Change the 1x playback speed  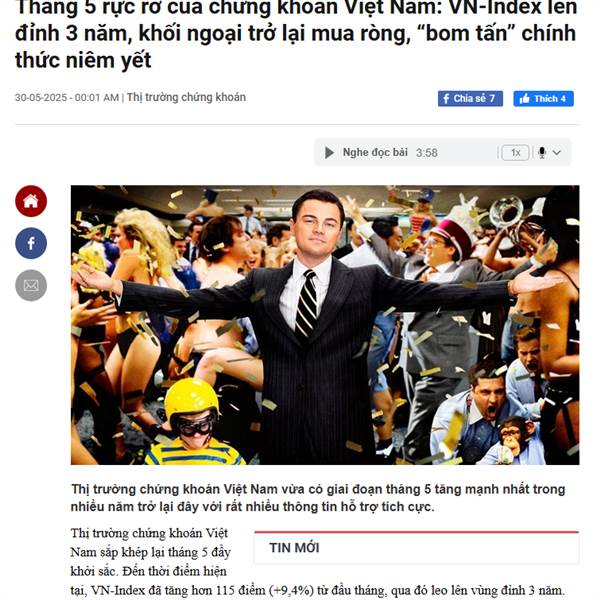pos(515,153)
